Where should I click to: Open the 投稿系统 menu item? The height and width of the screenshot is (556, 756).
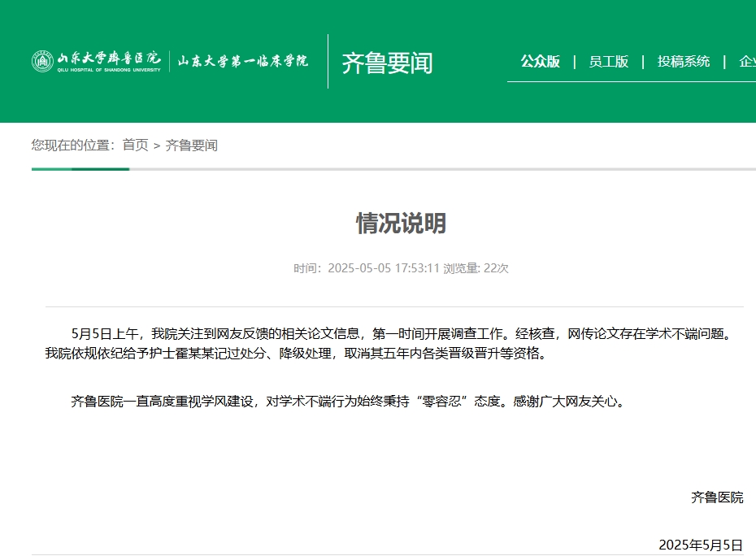tap(683, 61)
